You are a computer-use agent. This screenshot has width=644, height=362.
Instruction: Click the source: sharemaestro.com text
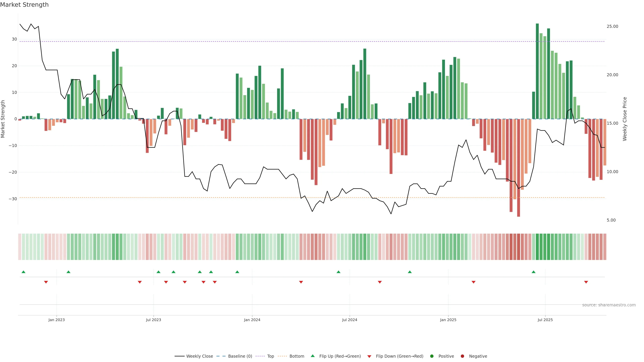(609, 305)
